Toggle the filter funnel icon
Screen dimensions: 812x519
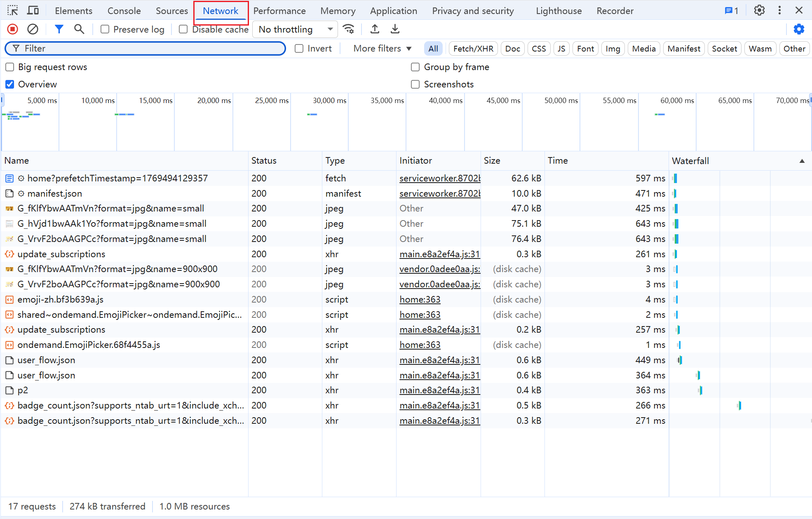(x=59, y=29)
